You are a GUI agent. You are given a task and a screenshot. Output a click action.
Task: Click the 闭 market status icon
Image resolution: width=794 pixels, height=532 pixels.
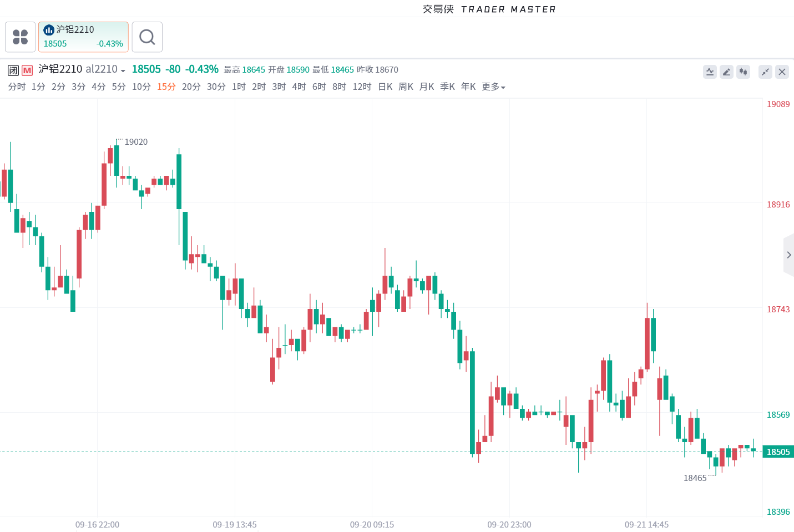click(13, 70)
